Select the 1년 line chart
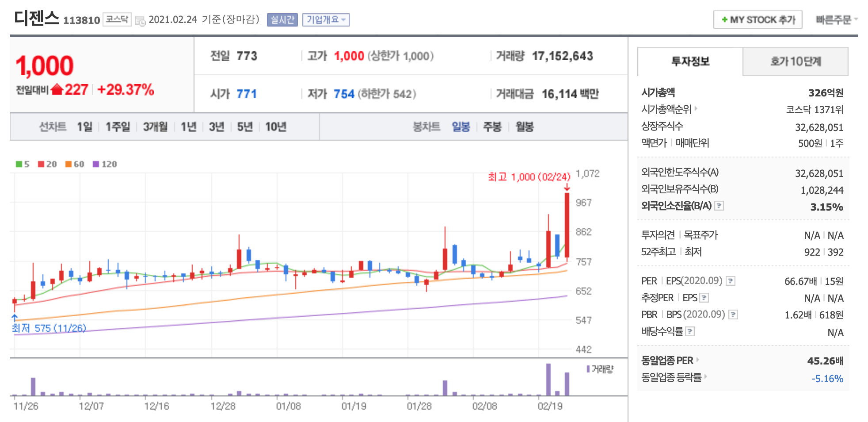868x422 pixels. click(188, 127)
